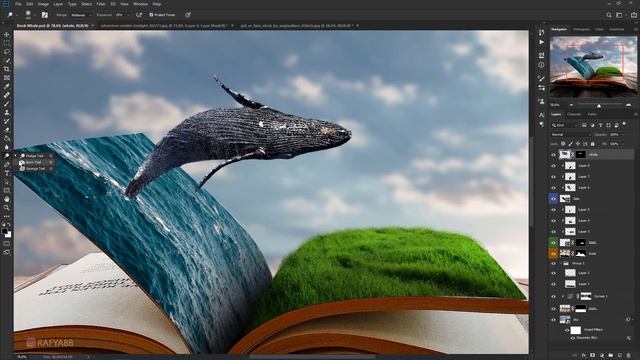Select the Eyedropper tool
Screen dimensions: 640x360
7,87
